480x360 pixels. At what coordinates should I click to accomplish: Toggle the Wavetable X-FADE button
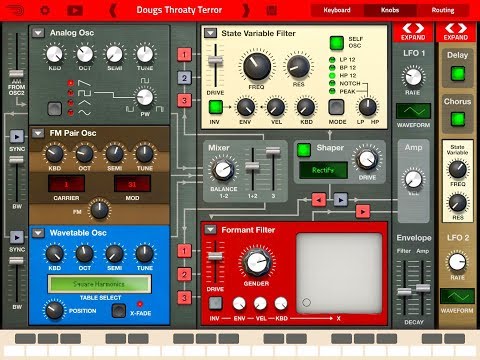coord(119,311)
